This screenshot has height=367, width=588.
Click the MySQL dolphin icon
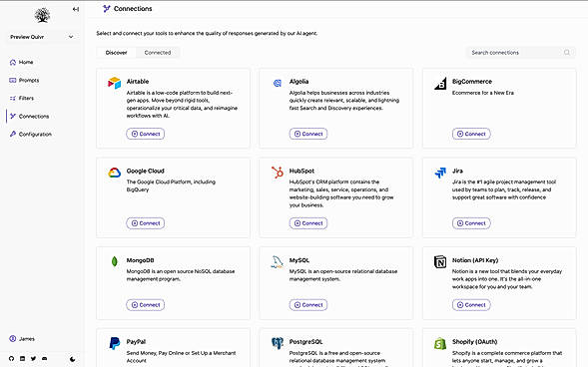(x=278, y=262)
